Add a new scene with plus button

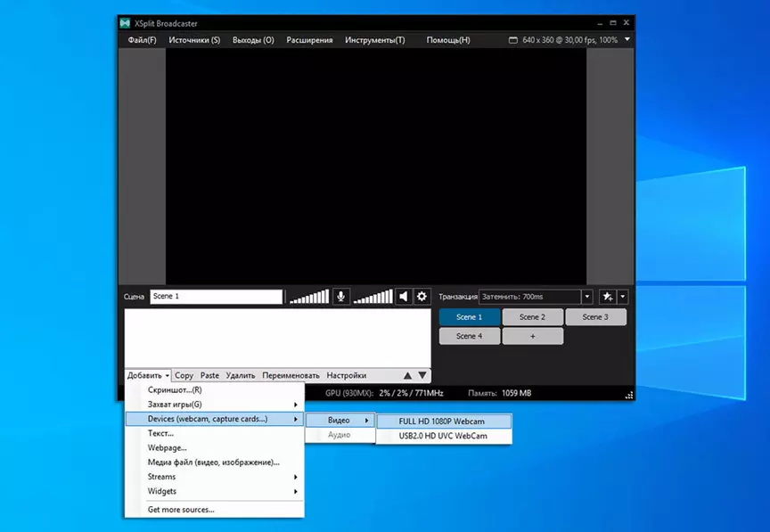coord(532,337)
